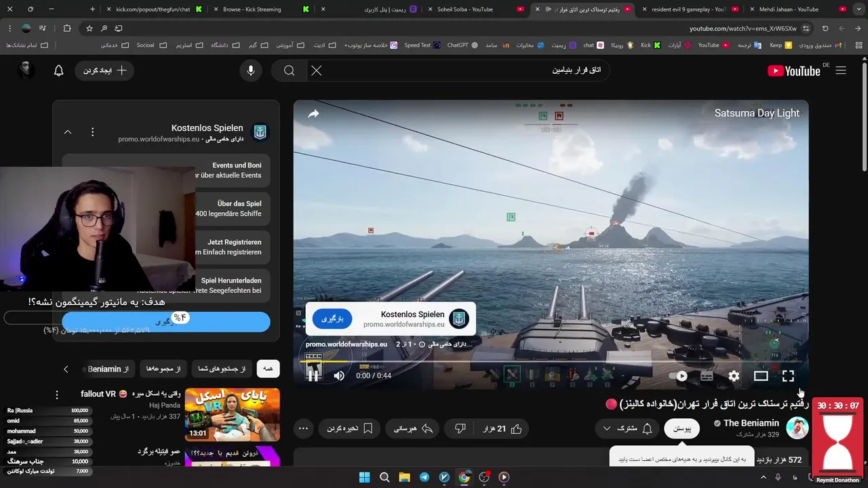
Task: Open the notifications bell in YouTube header
Action: point(59,70)
